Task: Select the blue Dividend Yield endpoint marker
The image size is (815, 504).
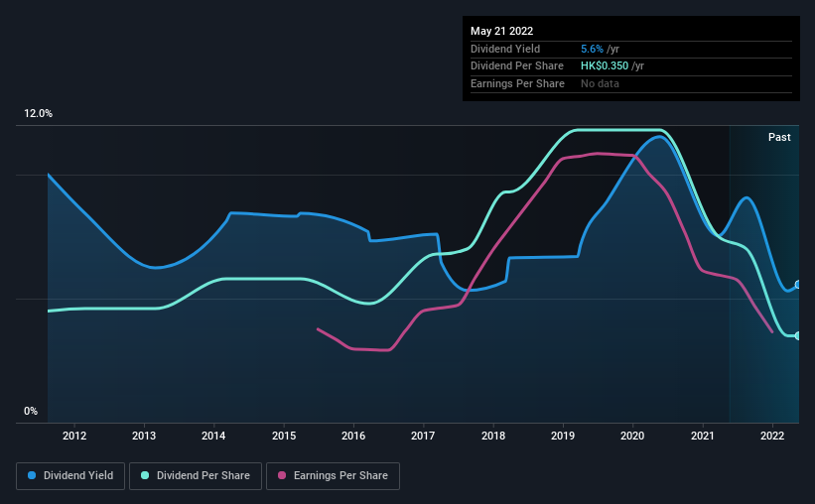Action: click(798, 285)
